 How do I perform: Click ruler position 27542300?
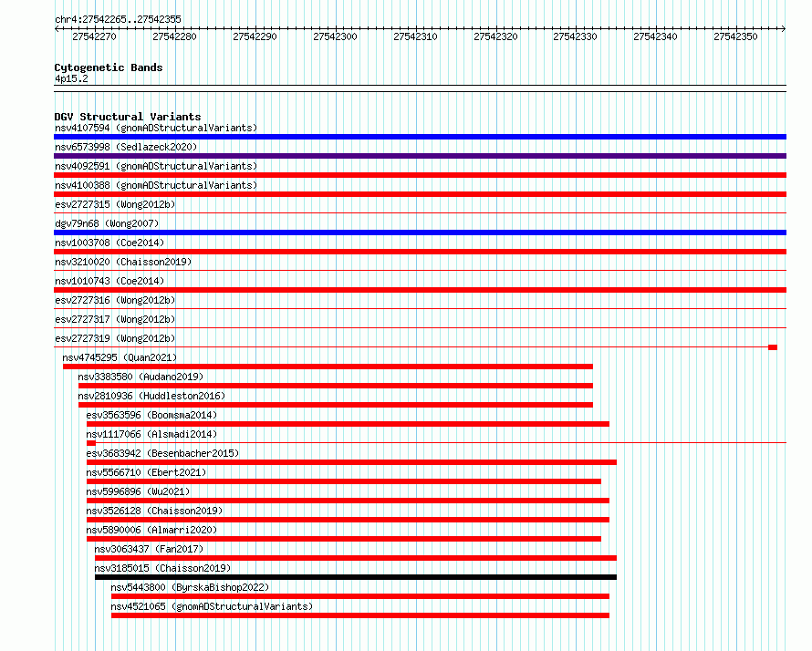point(335,36)
